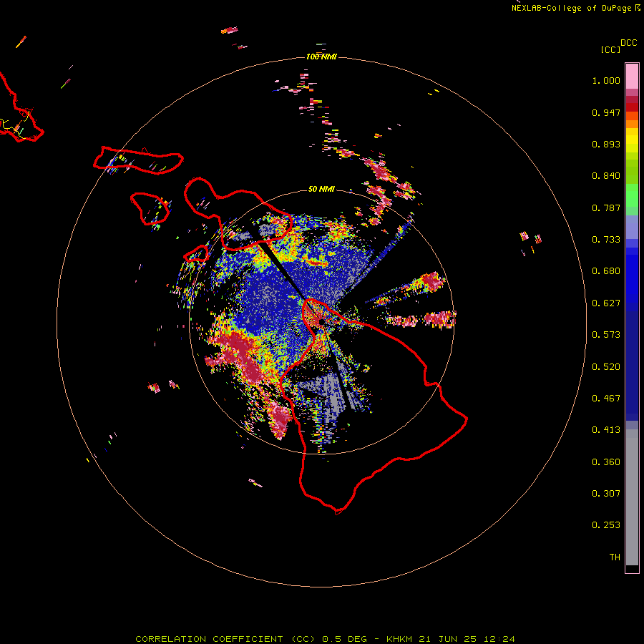Image resolution: width=644 pixels, height=644 pixels.
Task: Click the [CC] units label
Action: click(x=610, y=49)
